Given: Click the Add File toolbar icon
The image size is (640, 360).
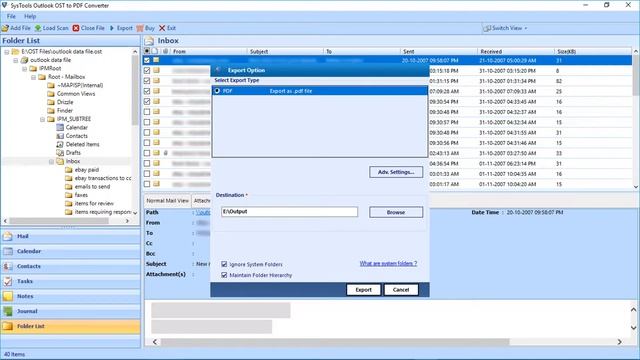Looking at the screenshot, I should (x=5, y=28).
